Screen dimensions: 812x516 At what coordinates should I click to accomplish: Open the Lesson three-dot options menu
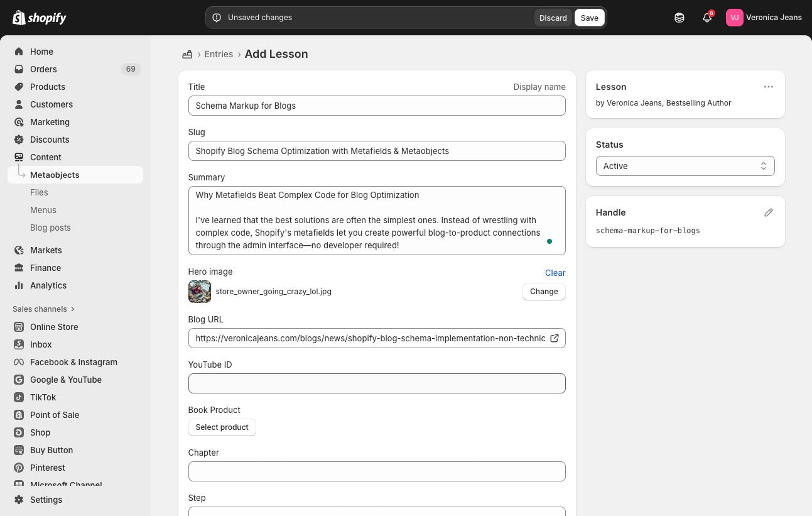pos(769,87)
